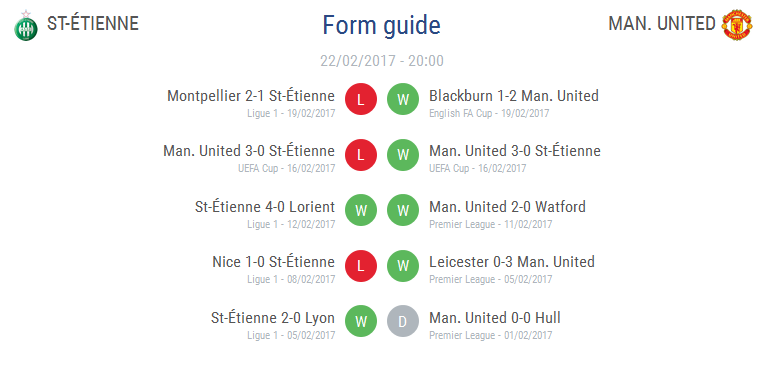Image resolution: width=763 pixels, height=365 pixels.
Task: View St-Étienne 2-0 Lyon match details
Action: click(x=273, y=318)
